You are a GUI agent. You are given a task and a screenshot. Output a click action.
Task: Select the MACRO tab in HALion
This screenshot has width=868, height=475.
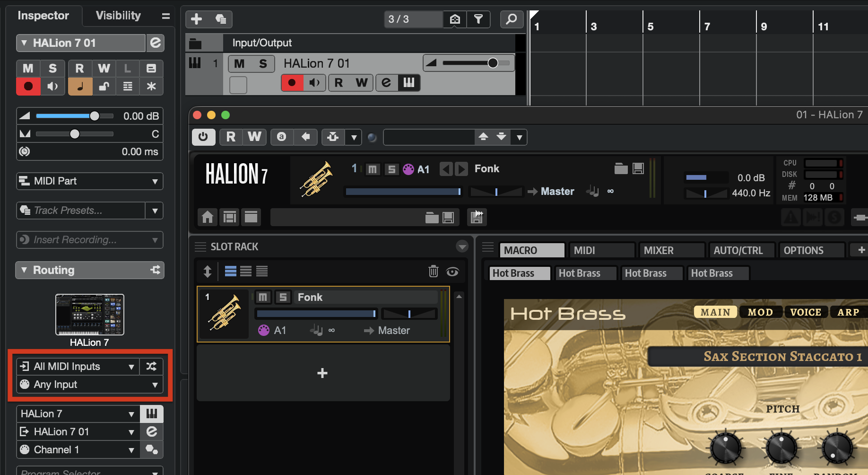point(532,250)
